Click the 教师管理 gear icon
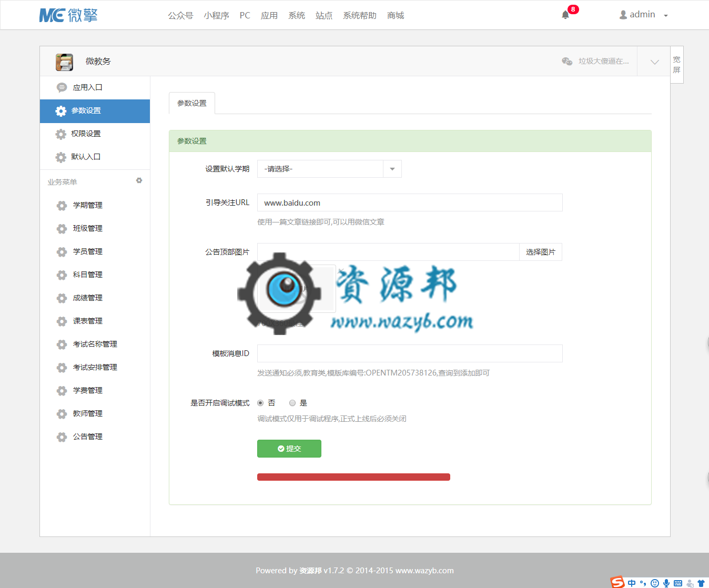709x588 pixels. coord(62,414)
